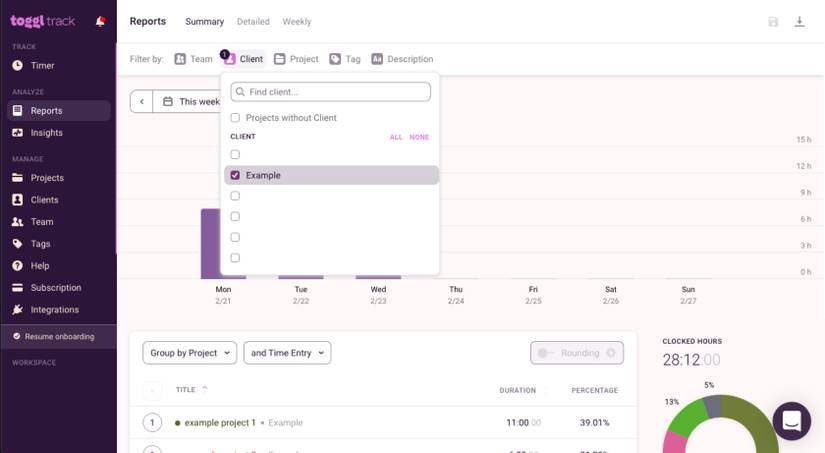
Task: Open Clients in the sidebar
Action: pos(44,200)
